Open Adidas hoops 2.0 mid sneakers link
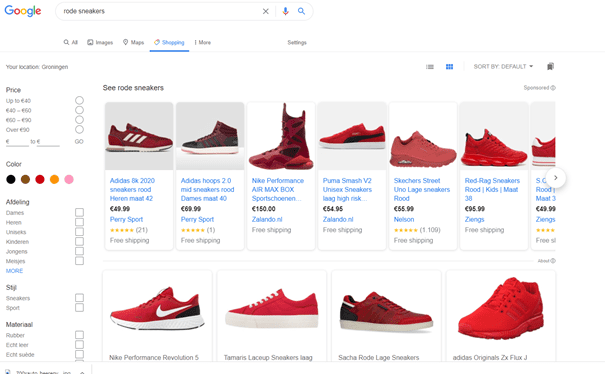The width and height of the screenshot is (605, 374). 208,190
